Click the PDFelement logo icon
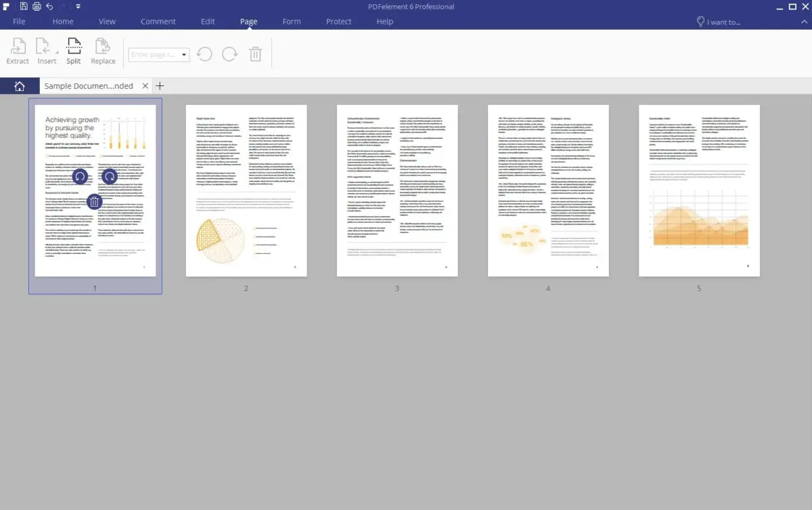Screen dimensions: 812x510 click(x=7, y=7)
